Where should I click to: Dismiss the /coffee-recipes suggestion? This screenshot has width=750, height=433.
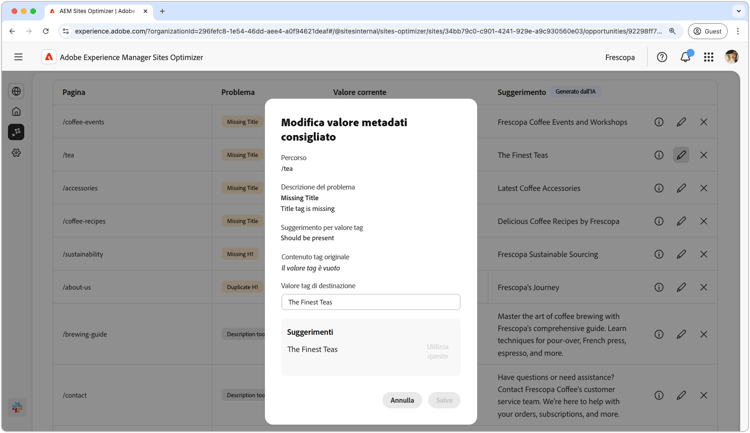pos(704,221)
